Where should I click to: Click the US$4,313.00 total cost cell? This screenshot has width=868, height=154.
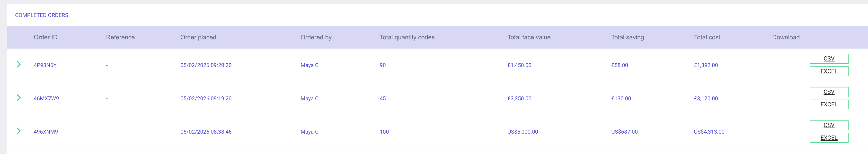click(709, 132)
